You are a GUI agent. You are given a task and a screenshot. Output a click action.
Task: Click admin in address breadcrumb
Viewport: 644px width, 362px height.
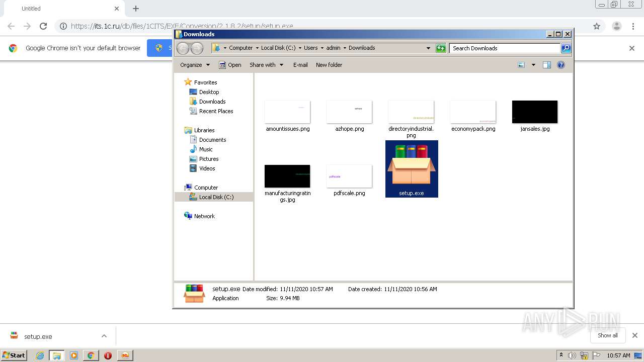pyautogui.click(x=333, y=48)
